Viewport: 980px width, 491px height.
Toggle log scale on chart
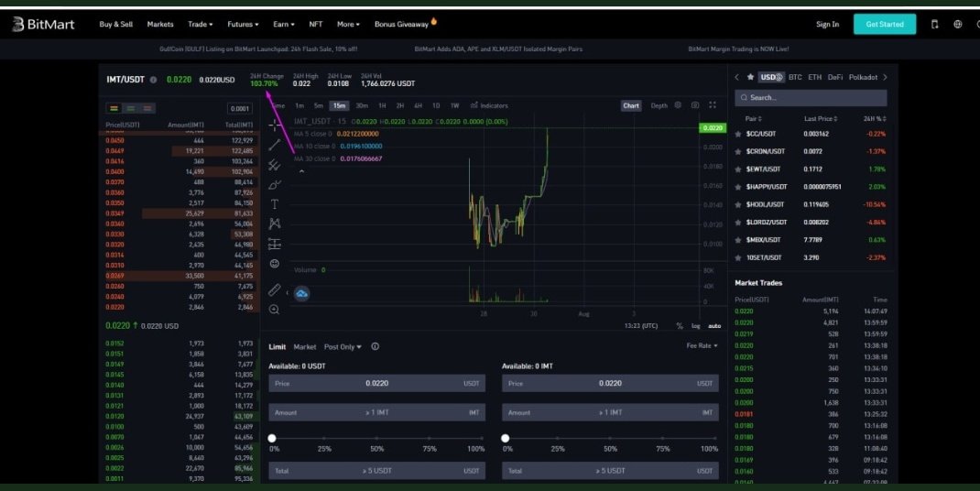pyautogui.click(x=696, y=326)
